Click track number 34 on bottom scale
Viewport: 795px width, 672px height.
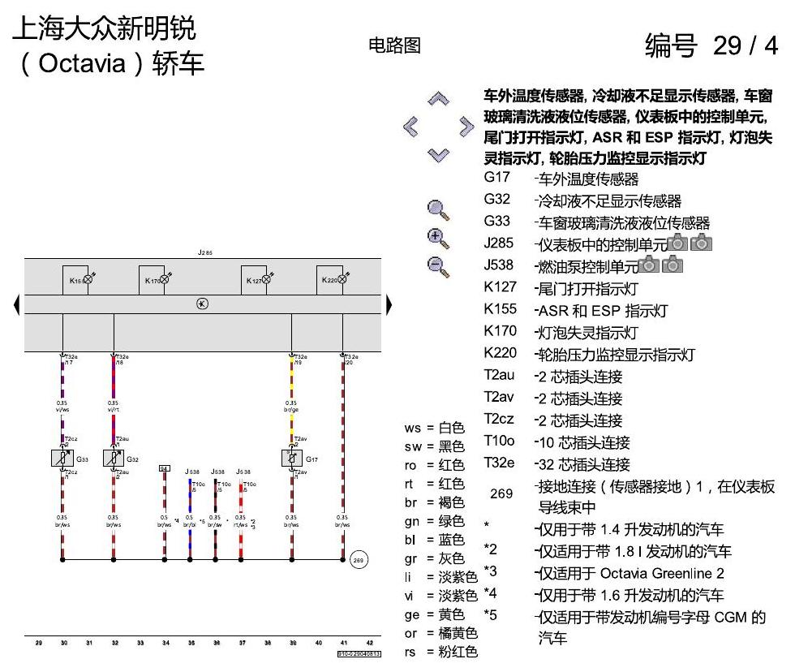[165, 643]
